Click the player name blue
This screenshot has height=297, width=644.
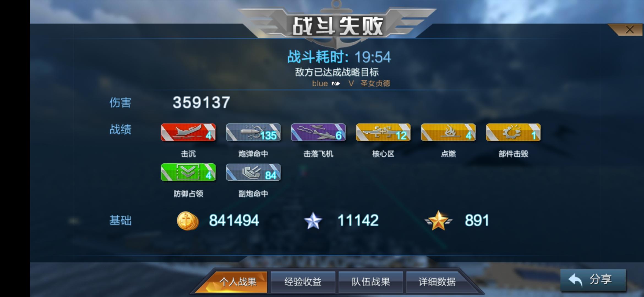pyautogui.click(x=320, y=83)
